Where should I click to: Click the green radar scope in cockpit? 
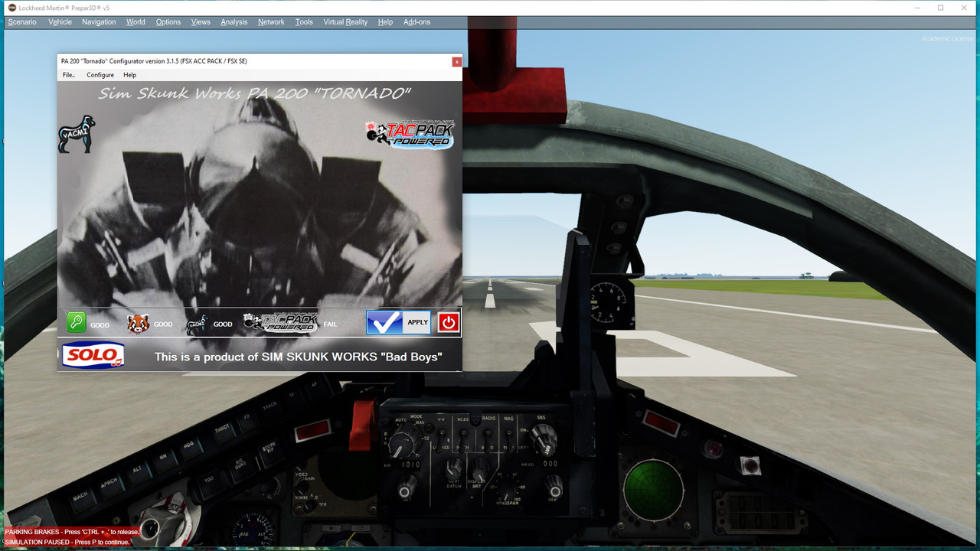click(653, 489)
